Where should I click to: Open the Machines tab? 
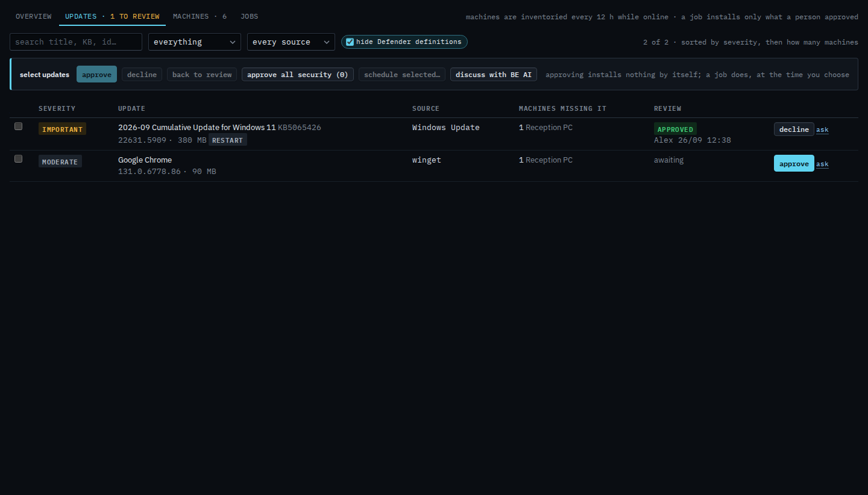200,16
